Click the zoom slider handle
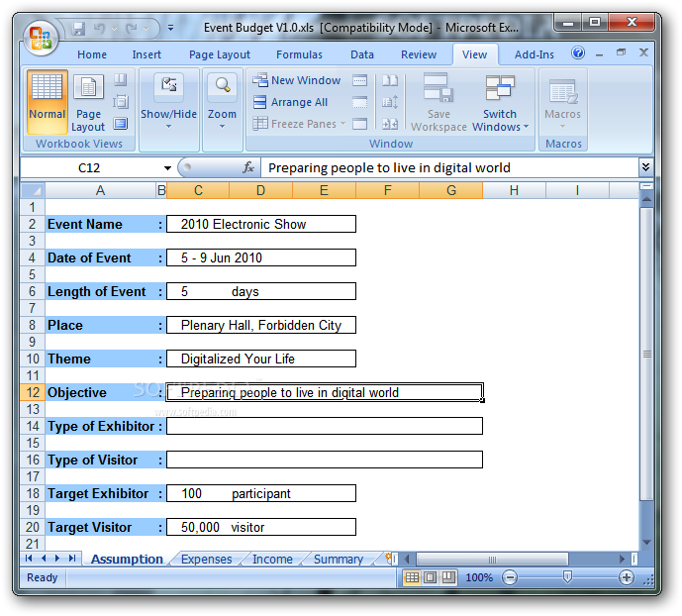This screenshot has width=682, height=616. click(x=567, y=576)
